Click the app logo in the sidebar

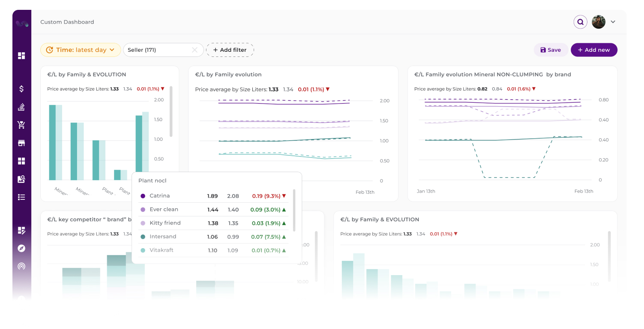click(22, 24)
